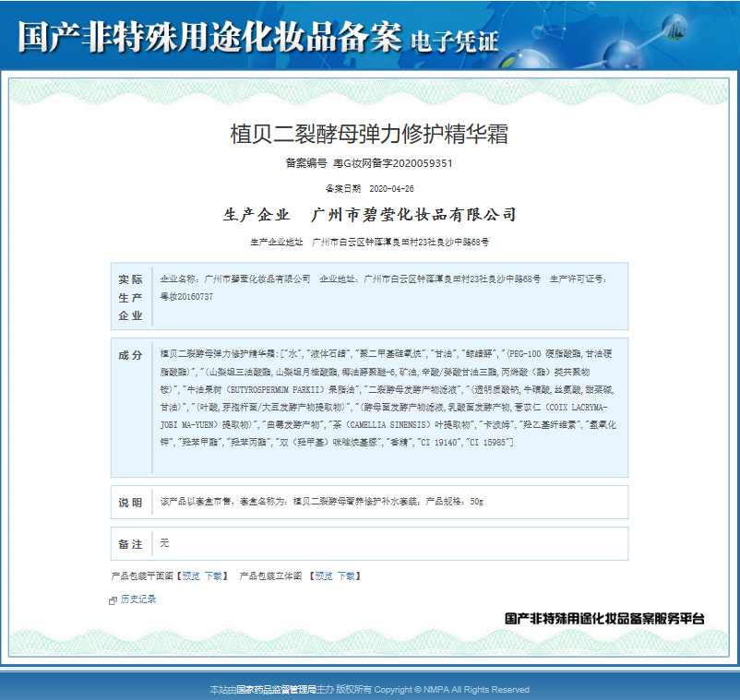
Task: Click the filing date 2020-04-26
Action: tap(391, 189)
